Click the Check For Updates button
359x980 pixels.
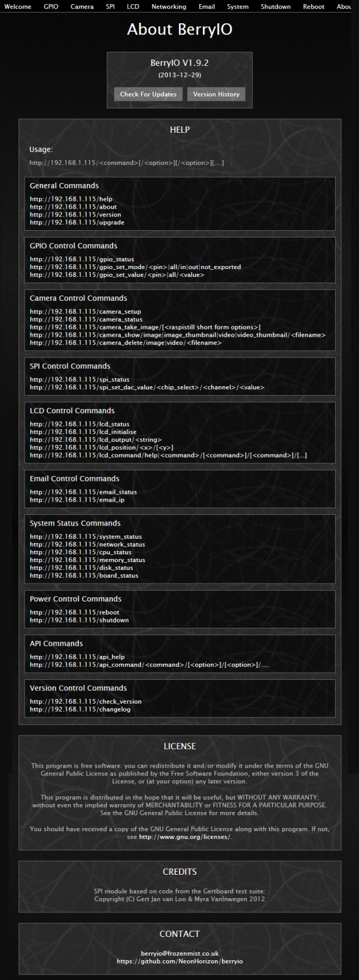[148, 94]
